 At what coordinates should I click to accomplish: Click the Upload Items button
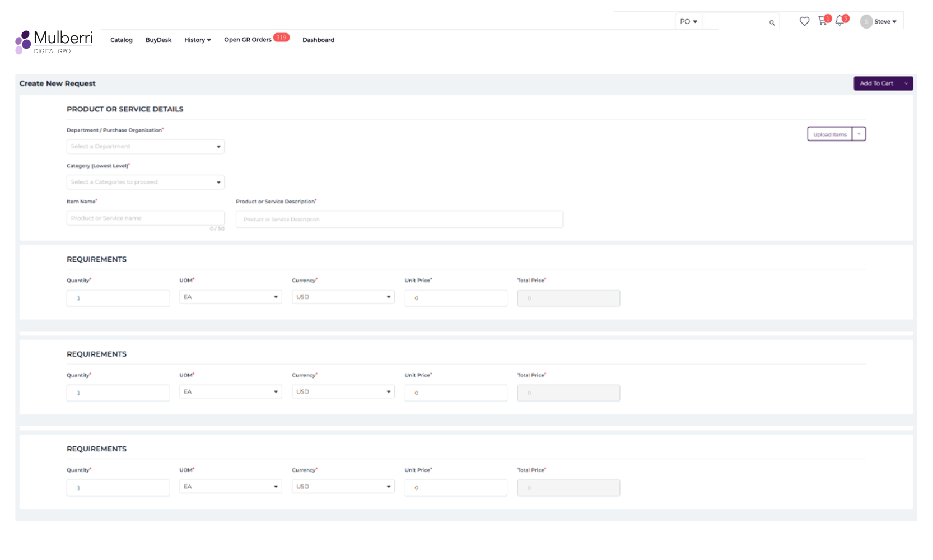(x=829, y=134)
